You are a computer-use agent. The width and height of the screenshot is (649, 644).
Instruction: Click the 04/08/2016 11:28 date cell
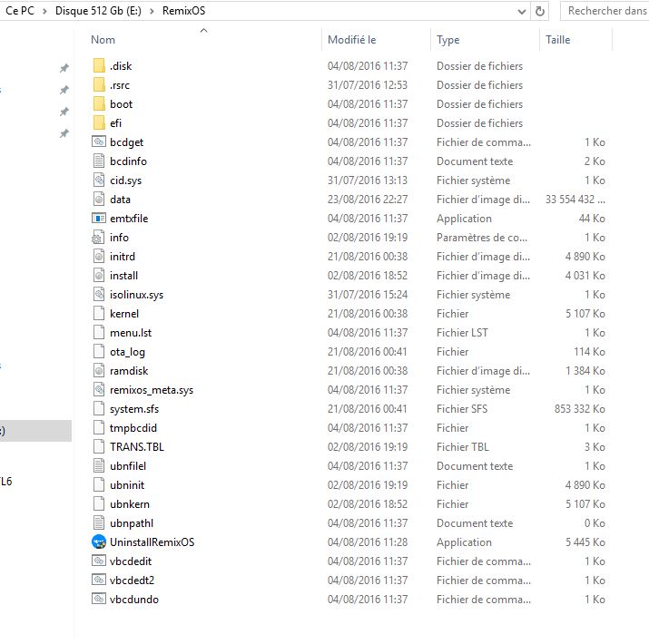[x=368, y=542]
